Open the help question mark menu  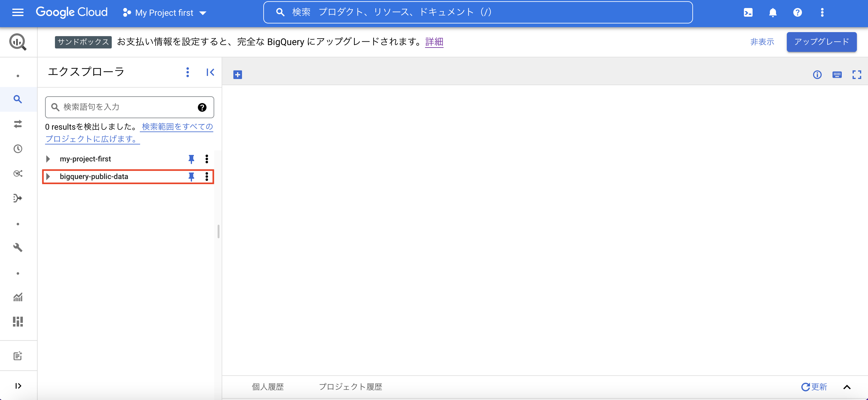[x=797, y=13]
